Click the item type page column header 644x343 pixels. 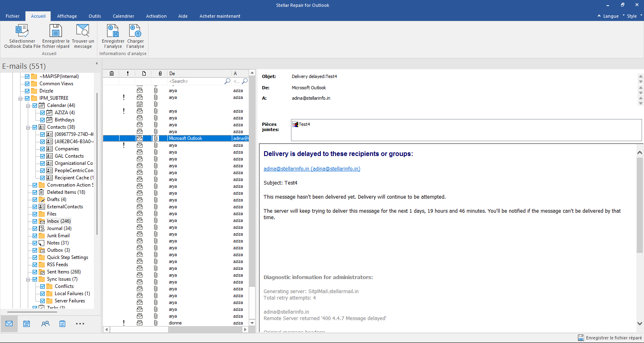click(144, 74)
